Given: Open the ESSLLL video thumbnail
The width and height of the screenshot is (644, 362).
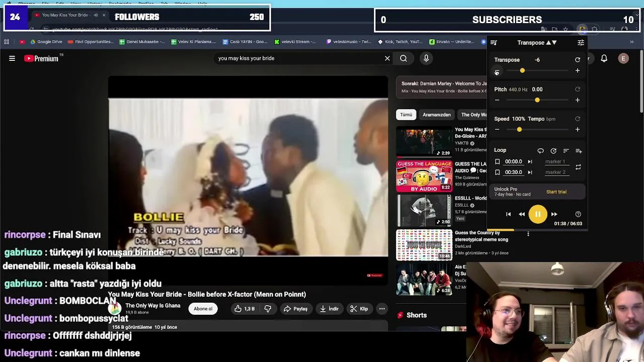Looking at the screenshot, I should (x=424, y=211).
